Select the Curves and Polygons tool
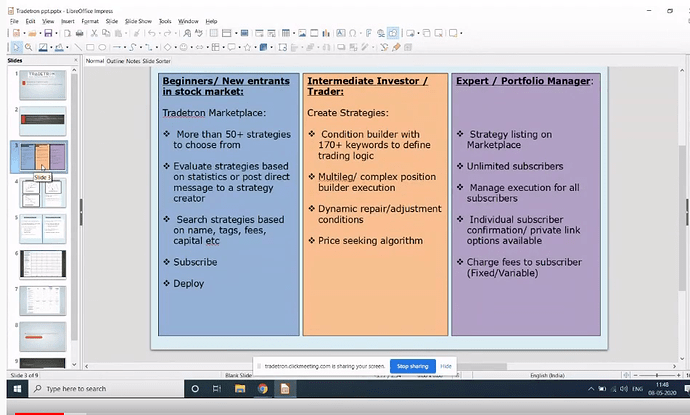The width and height of the screenshot is (690, 415). [133, 47]
